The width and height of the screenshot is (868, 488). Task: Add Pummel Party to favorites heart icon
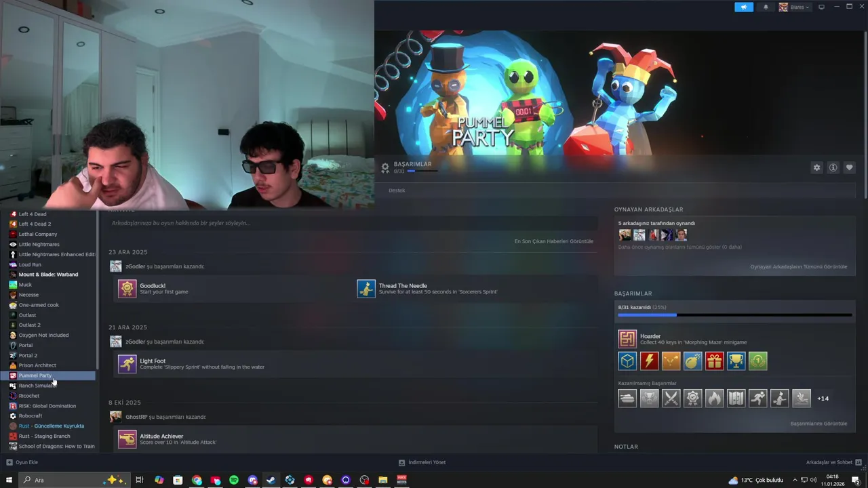point(849,167)
